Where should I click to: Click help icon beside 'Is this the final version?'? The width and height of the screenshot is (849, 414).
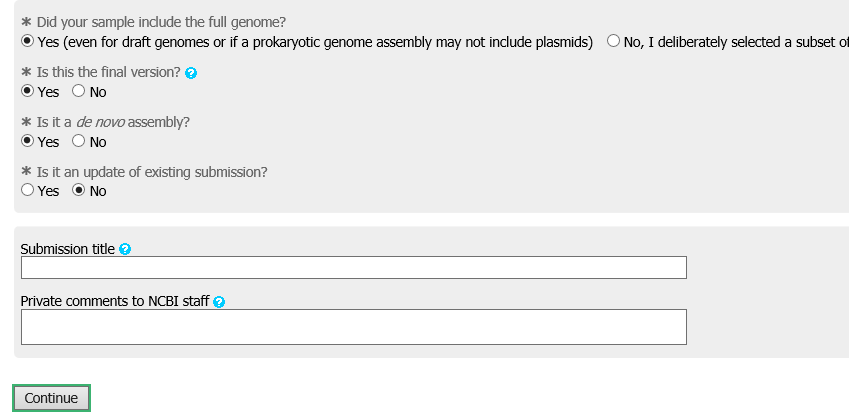pos(191,73)
